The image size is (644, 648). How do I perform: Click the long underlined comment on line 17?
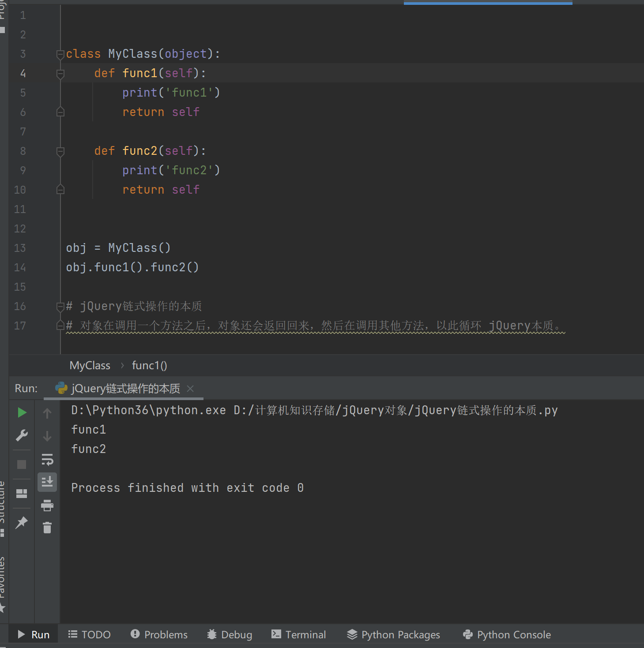point(316,326)
